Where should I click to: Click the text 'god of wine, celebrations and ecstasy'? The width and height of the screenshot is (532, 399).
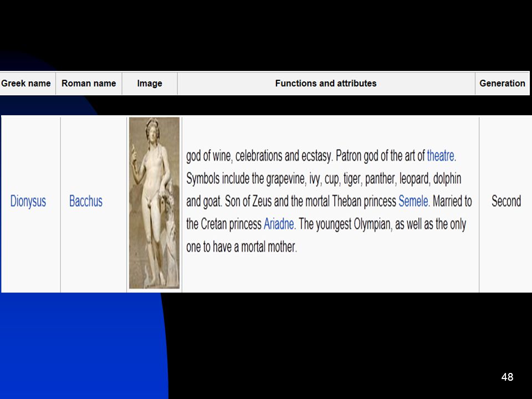[x=259, y=156]
